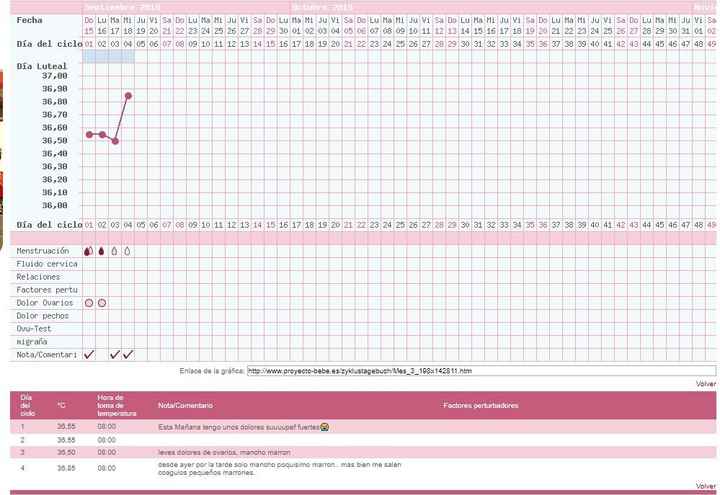Select the day 02 temperature point on the graph

pos(102,135)
